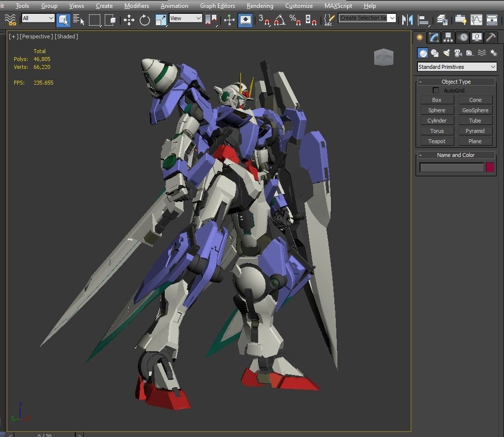Select the Scale tool

(160, 20)
